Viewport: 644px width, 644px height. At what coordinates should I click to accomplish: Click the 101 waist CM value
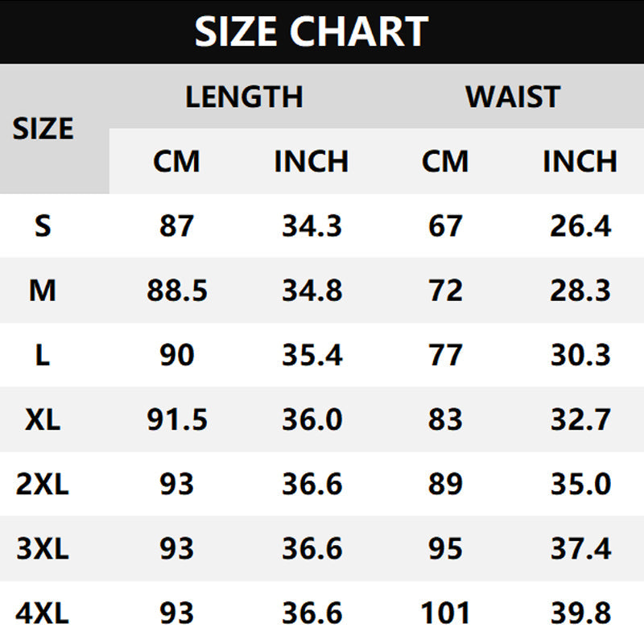pos(445,613)
